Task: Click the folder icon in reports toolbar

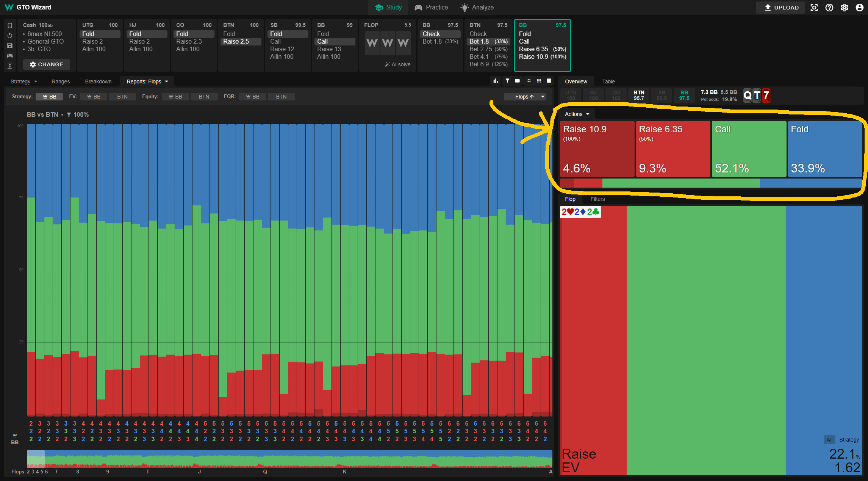Action: pos(517,81)
